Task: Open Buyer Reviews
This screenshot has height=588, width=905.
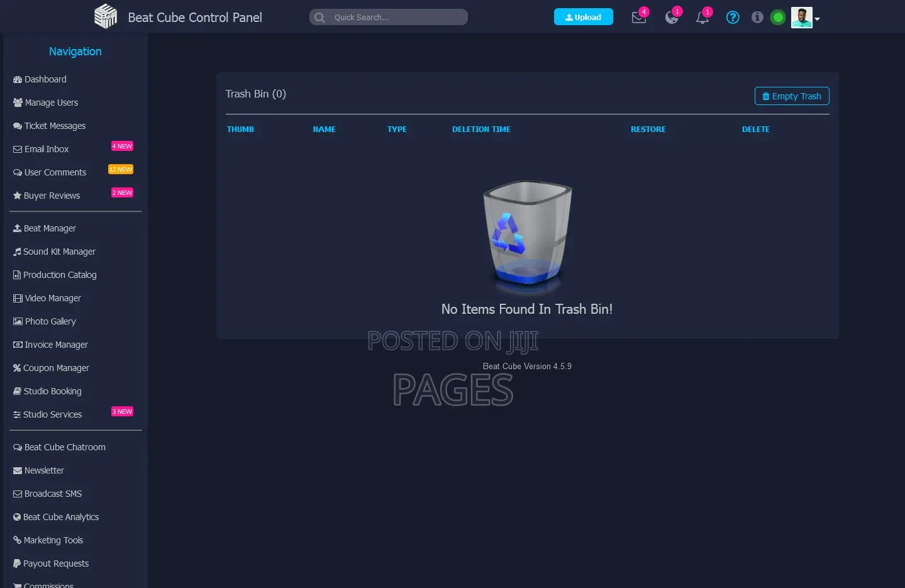Action: (x=47, y=196)
